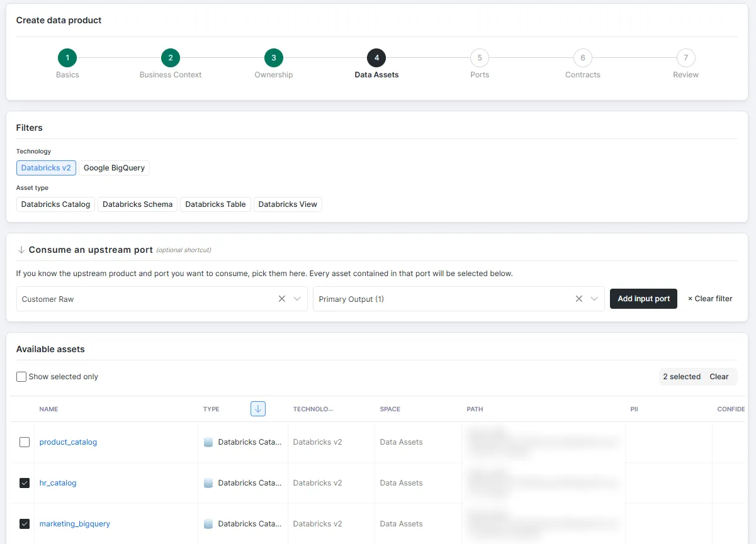Open the product_catalog asset link
Screen dimensions: 756x544
pos(68,442)
